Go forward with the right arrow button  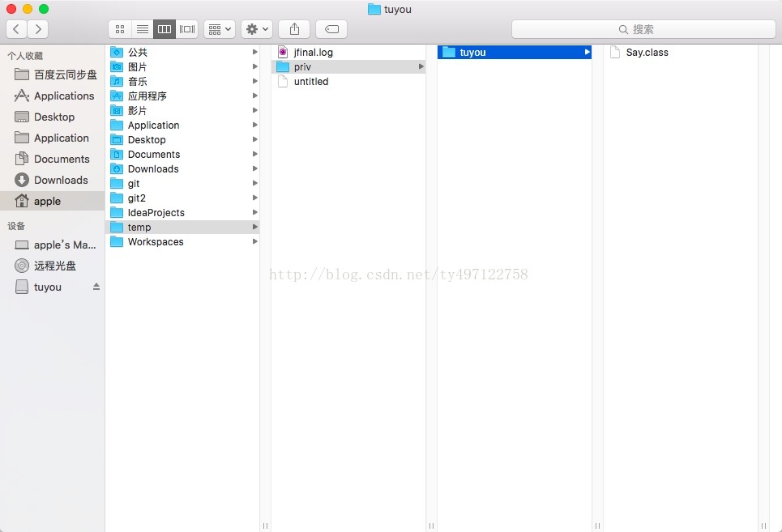[38, 29]
